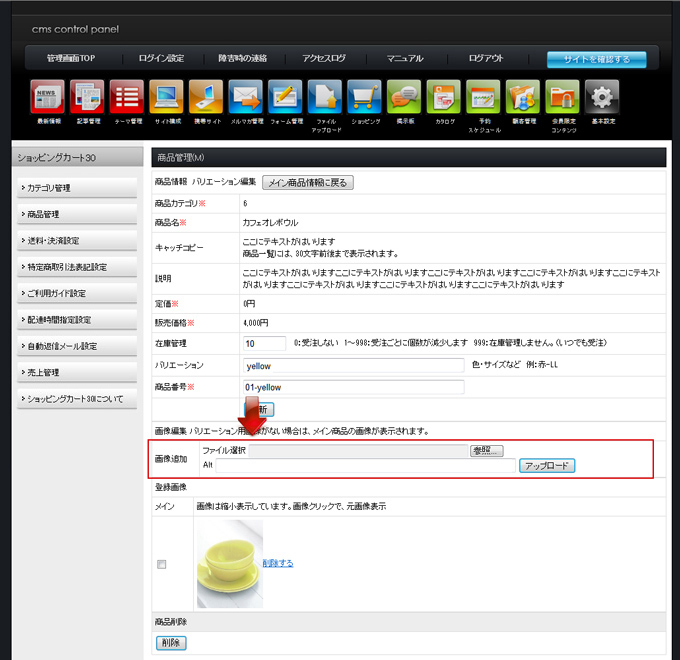Viewport: 680px width, 660px height.
Task: Open the 記事管理 article management icon
Action: [87, 97]
